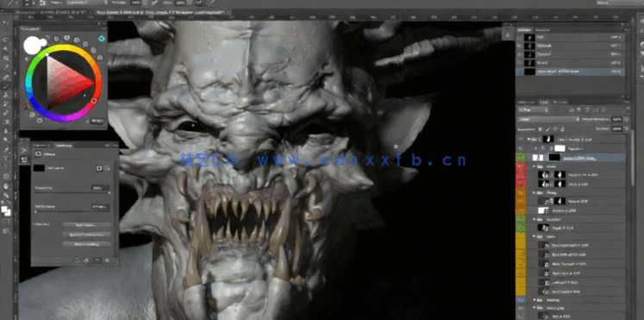644x320 pixels.
Task: Toggle eye of the blue-tagged group folder
Action: [x=521, y=299]
